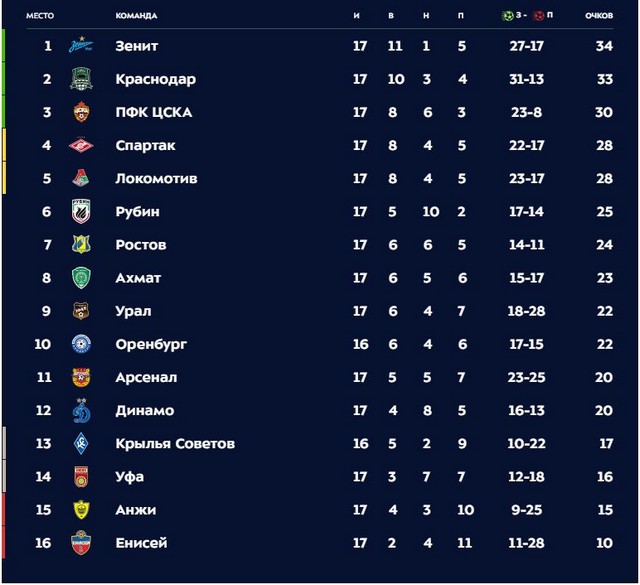
Task: Click the ОЧКОВ column header
Action: point(598,16)
